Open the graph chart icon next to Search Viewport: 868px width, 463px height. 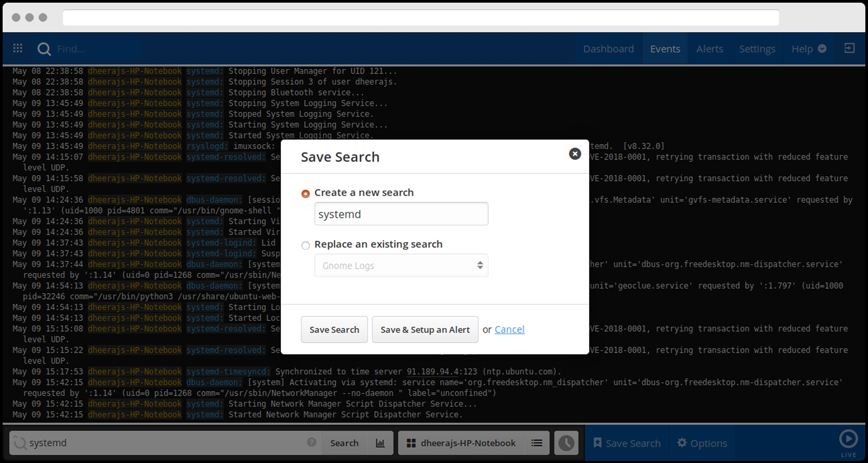click(380, 443)
